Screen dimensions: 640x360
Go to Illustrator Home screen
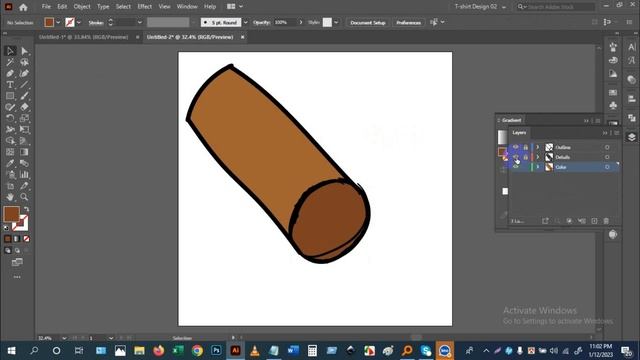point(23,7)
